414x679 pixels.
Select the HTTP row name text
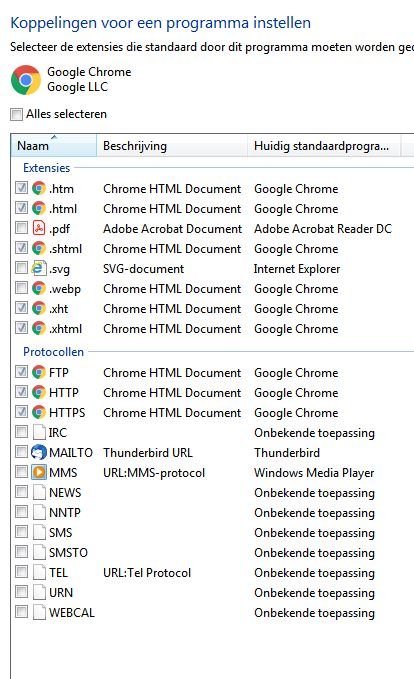click(64, 393)
